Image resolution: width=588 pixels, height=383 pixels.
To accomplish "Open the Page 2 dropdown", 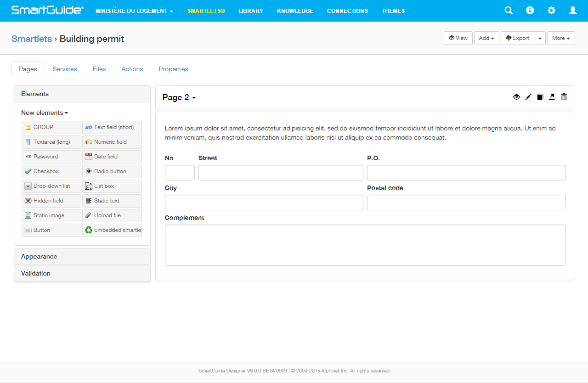I will click(x=179, y=97).
